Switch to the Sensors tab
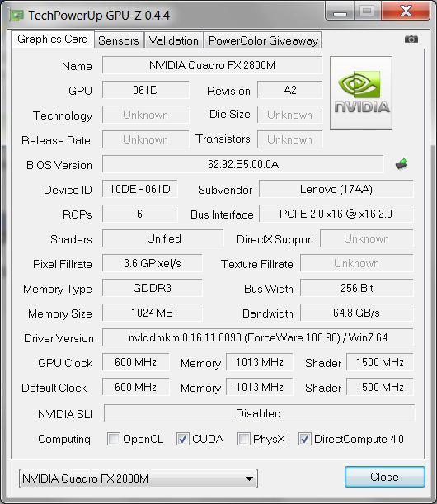 click(119, 40)
